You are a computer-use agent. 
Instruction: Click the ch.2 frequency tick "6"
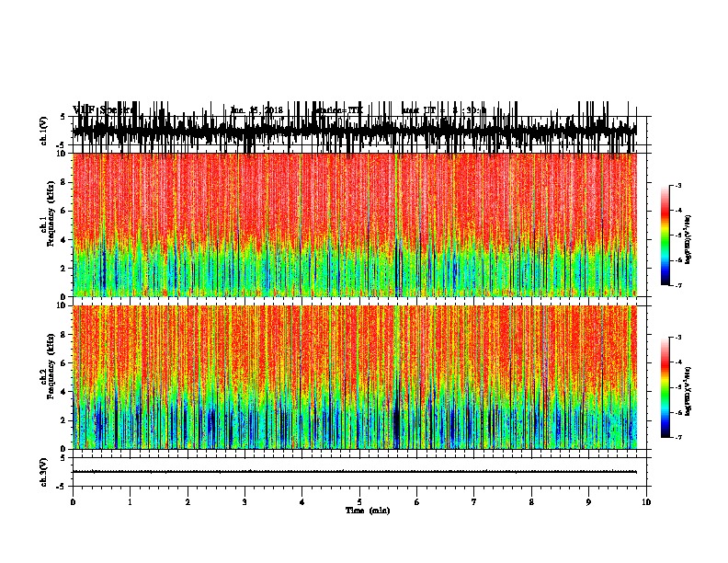coord(63,363)
